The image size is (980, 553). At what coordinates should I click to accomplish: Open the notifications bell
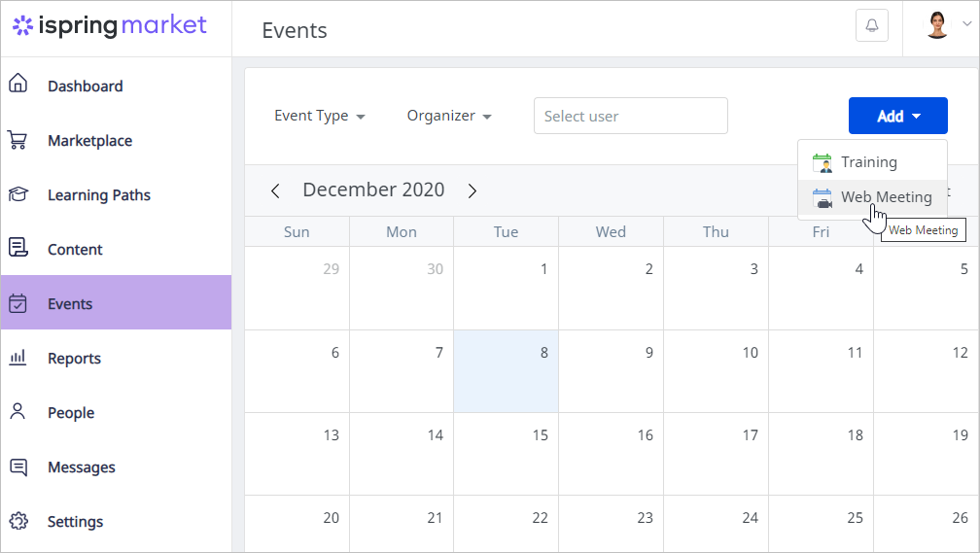872,25
